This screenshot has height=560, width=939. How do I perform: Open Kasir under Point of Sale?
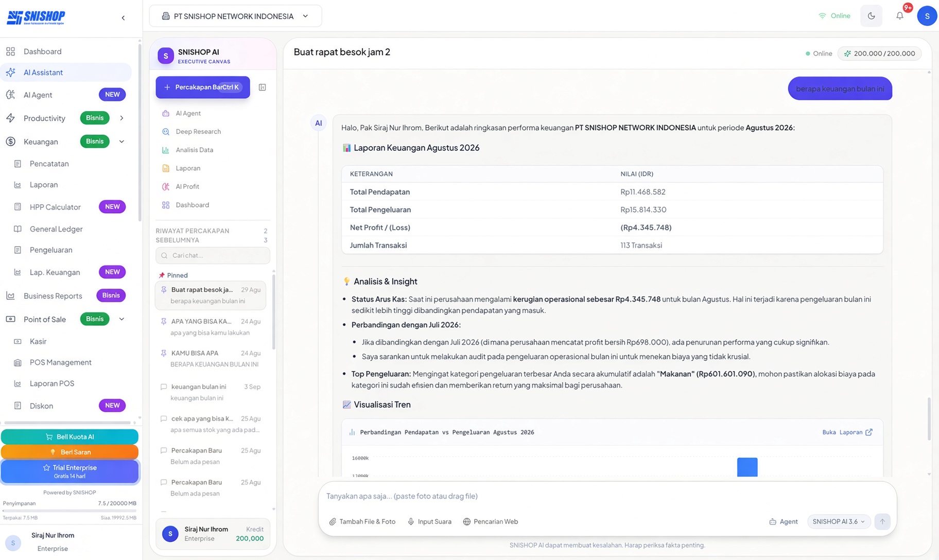69,342
